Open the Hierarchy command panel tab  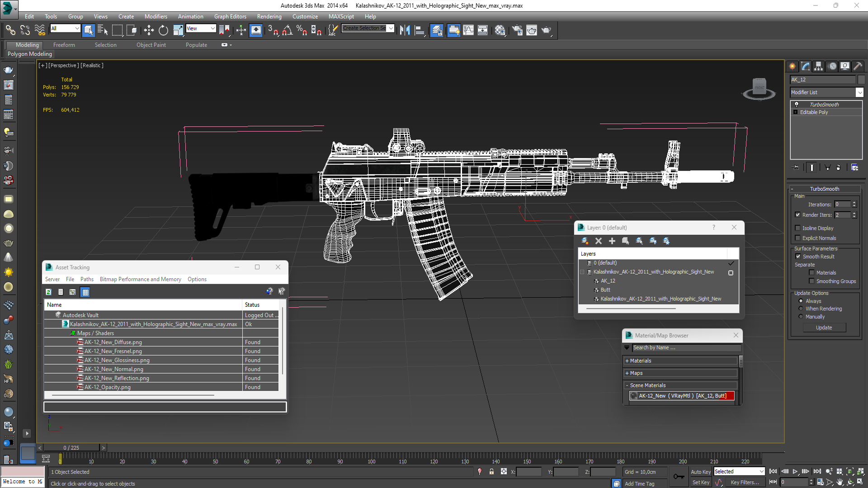click(819, 66)
